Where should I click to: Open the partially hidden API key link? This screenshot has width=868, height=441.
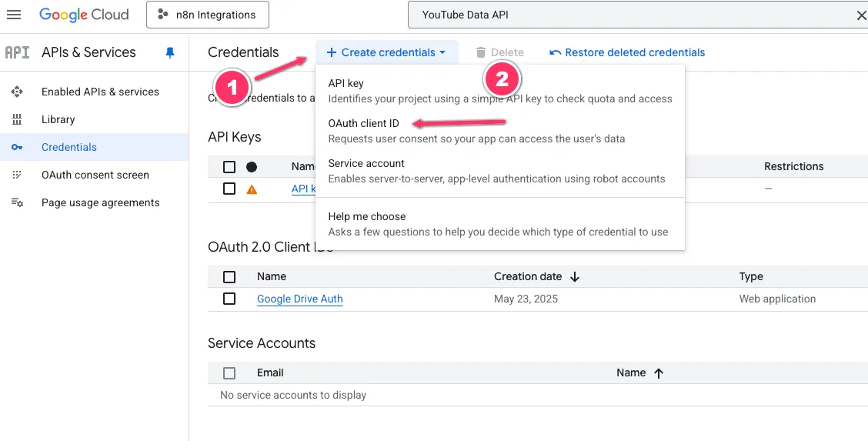[x=303, y=189]
